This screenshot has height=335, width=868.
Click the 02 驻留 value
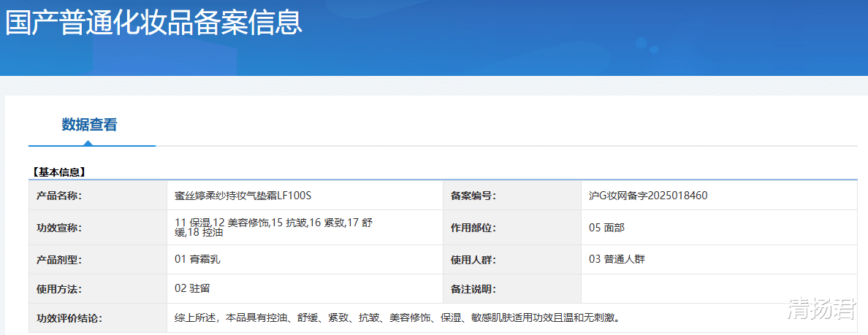pyautogui.click(x=193, y=288)
